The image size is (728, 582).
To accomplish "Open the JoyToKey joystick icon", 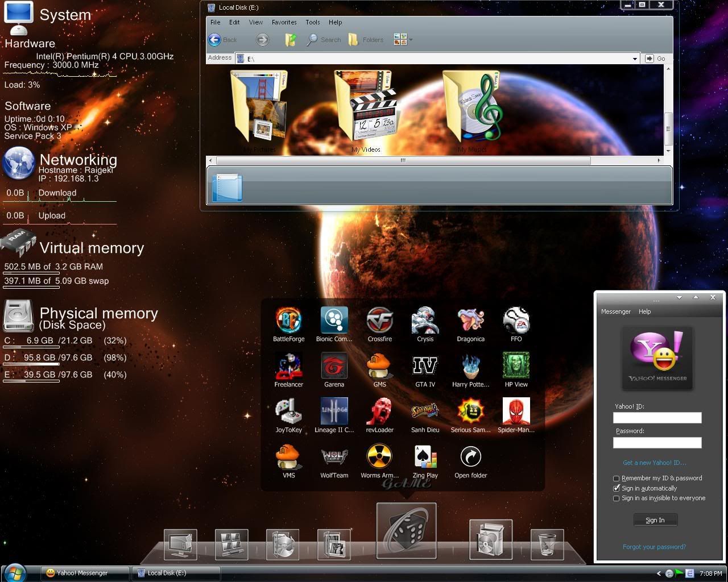I will point(288,411).
